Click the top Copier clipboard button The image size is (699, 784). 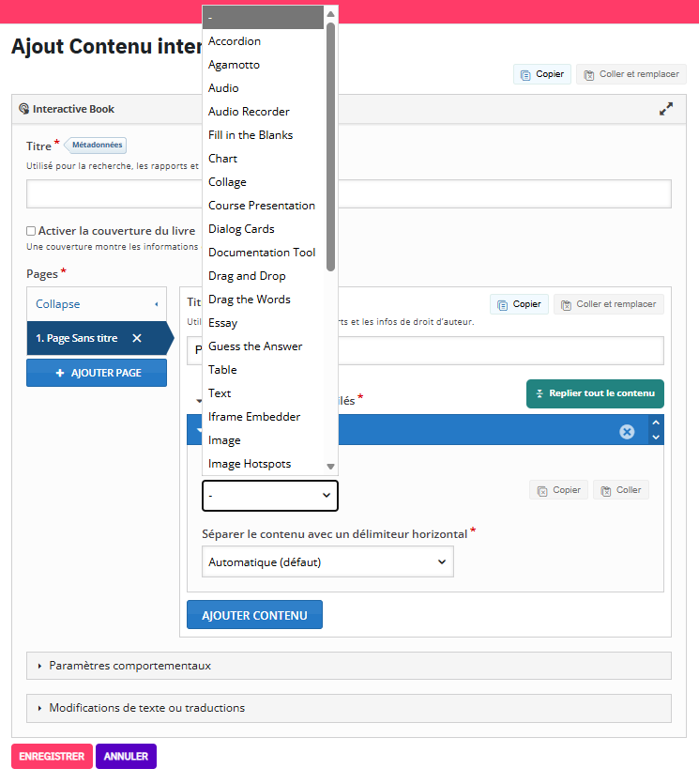click(542, 74)
